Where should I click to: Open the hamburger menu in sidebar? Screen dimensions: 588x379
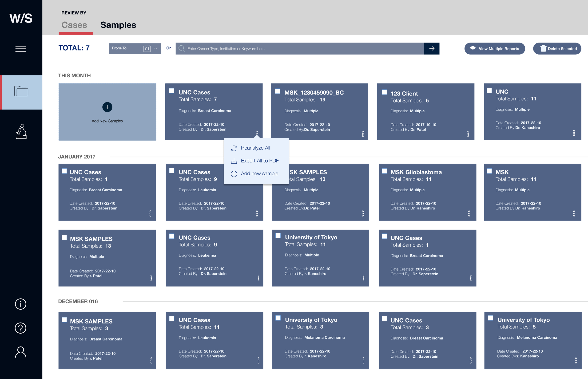(x=21, y=49)
